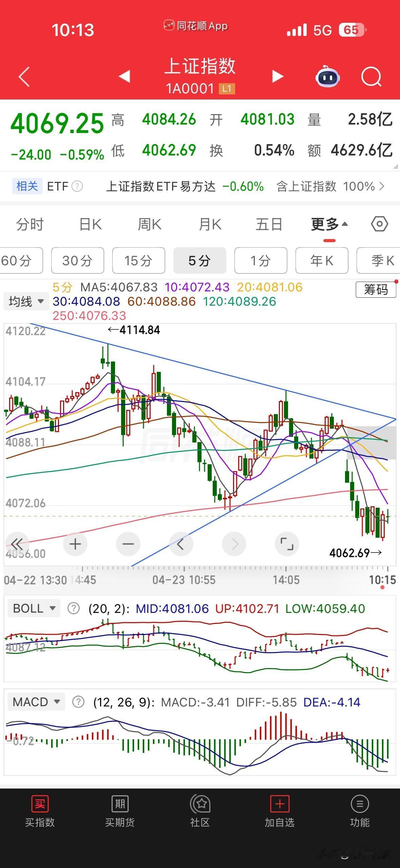Tap the DIFF:-5.85 MACD value
This screenshot has height=868, width=400.
coord(266,702)
